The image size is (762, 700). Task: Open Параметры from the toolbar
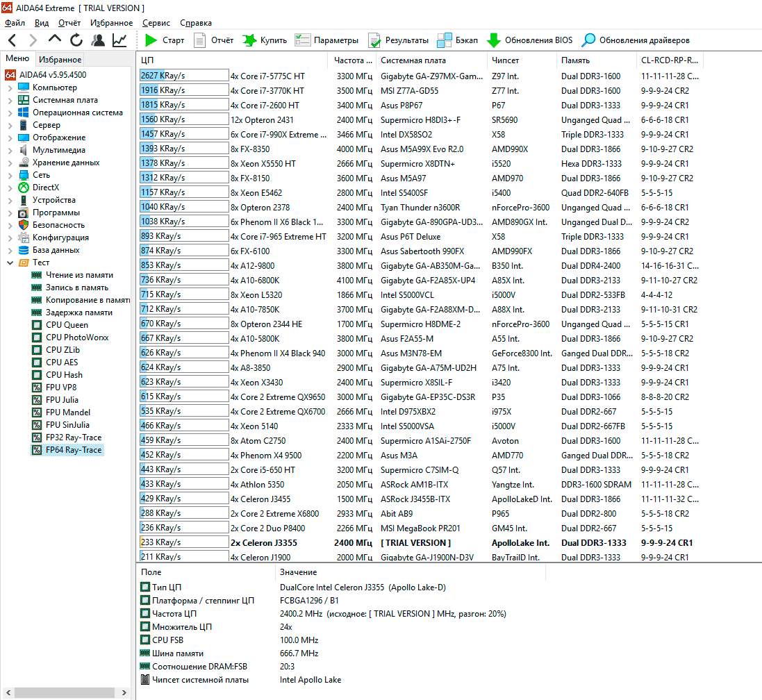(326, 40)
